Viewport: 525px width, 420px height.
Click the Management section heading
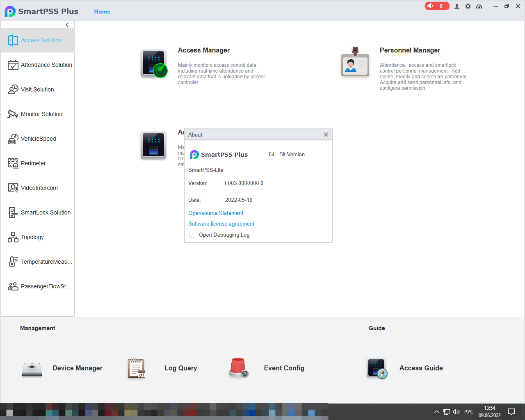click(x=38, y=328)
